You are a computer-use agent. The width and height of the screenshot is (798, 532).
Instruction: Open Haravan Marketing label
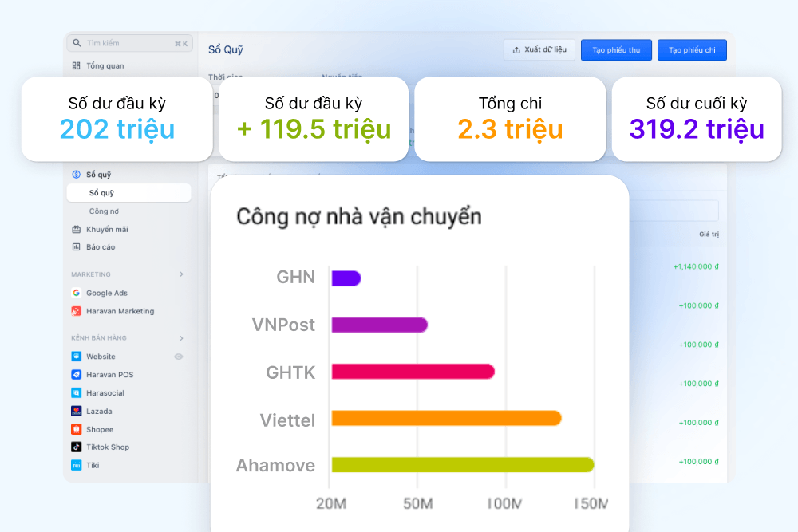(120, 311)
